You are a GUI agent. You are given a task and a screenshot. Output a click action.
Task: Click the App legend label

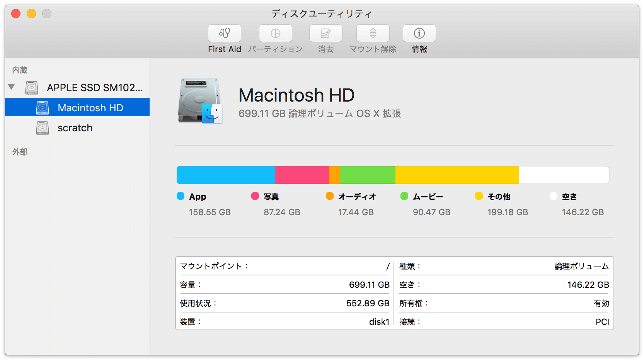click(x=198, y=197)
